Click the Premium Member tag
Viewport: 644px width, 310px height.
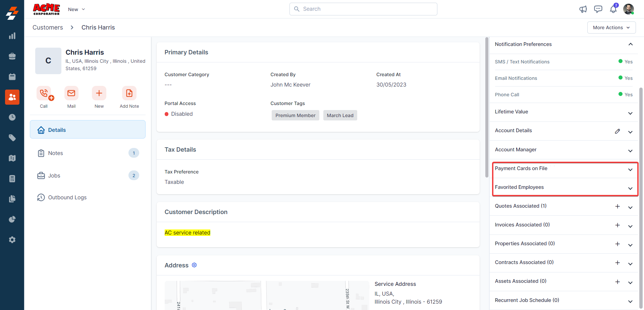295,115
